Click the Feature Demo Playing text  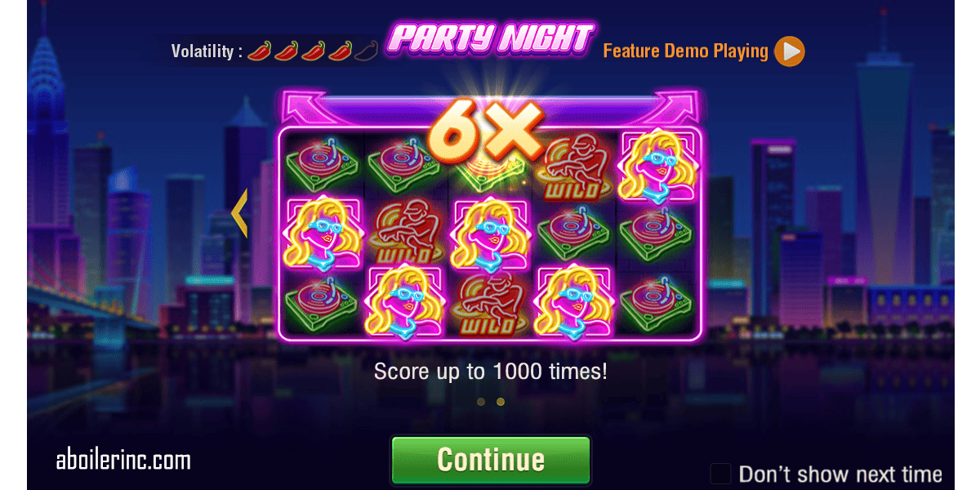coord(685,51)
